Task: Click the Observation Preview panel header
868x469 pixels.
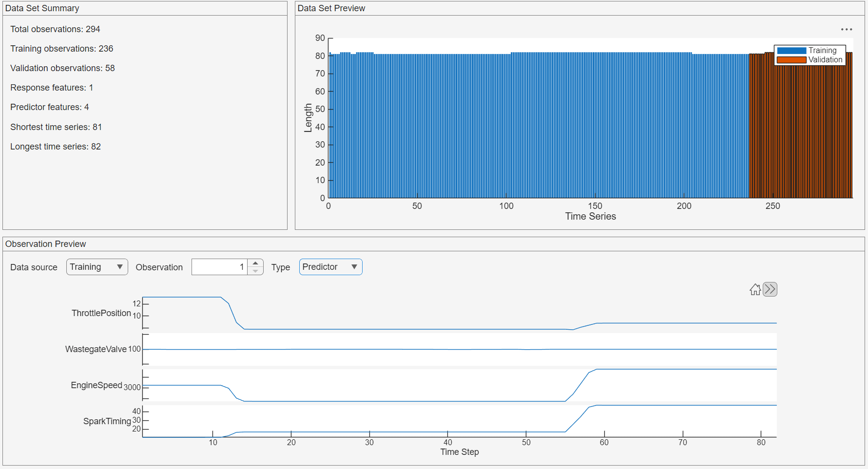Action: click(47, 244)
